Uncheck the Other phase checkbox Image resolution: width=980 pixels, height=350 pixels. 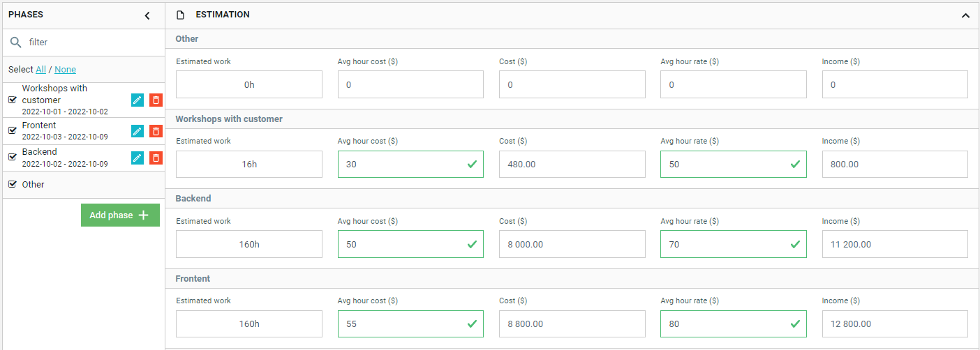coord(13,184)
